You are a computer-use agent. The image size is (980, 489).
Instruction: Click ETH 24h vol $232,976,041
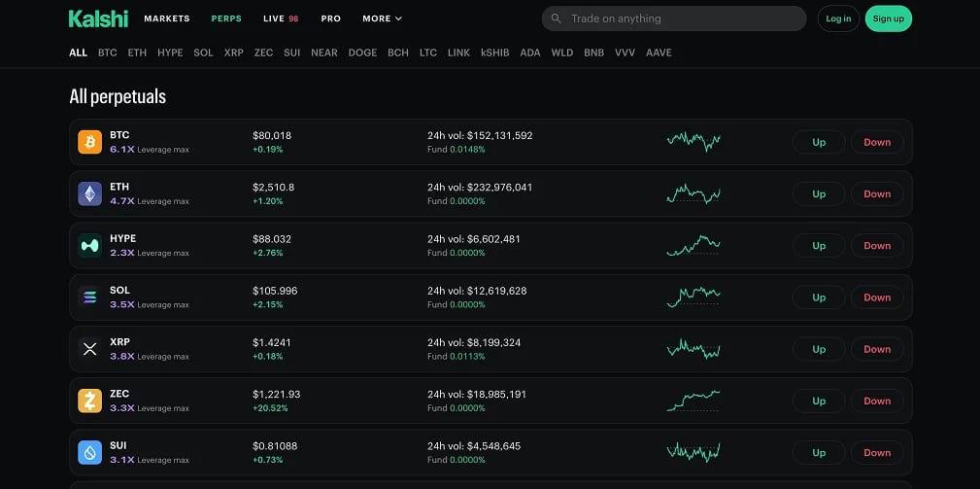click(480, 188)
